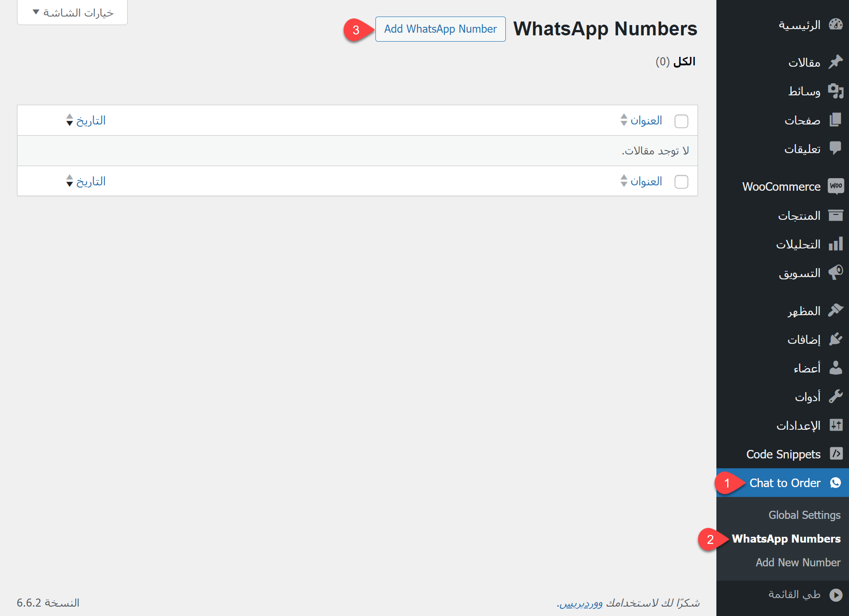Open the التسويق marketing menu
Viewport: 849px width, 616px height.
[x=783, y=273]
